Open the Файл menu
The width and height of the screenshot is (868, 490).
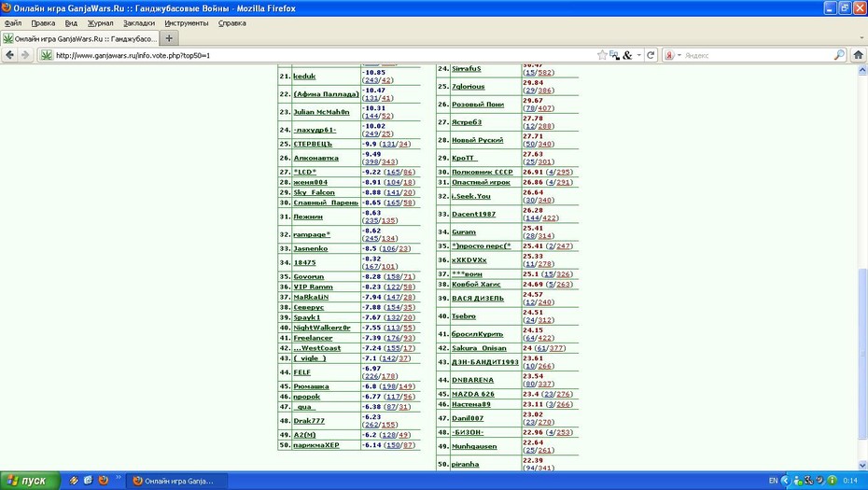(x=13, y=23)
